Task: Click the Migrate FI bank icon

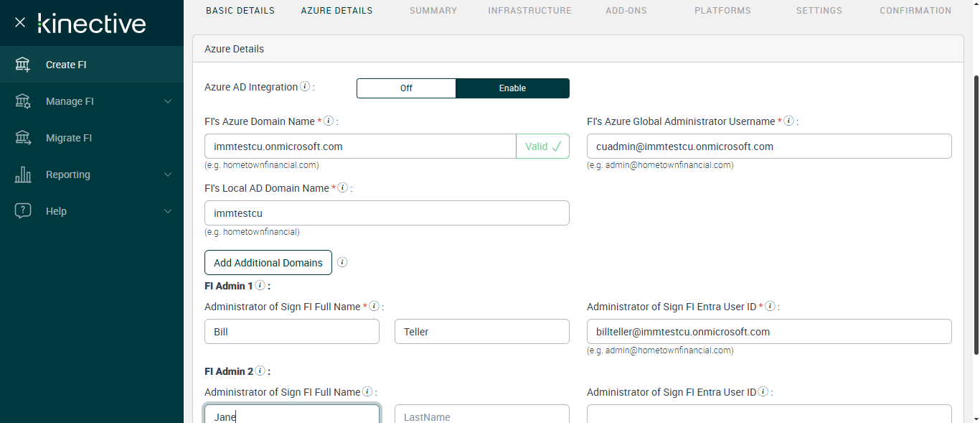Action: (x=23, y=138)
